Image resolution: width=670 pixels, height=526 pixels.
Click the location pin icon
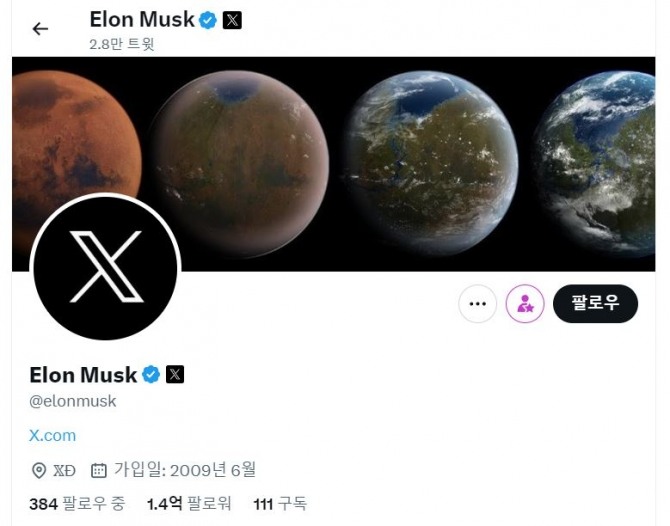(x=39, y=470)
